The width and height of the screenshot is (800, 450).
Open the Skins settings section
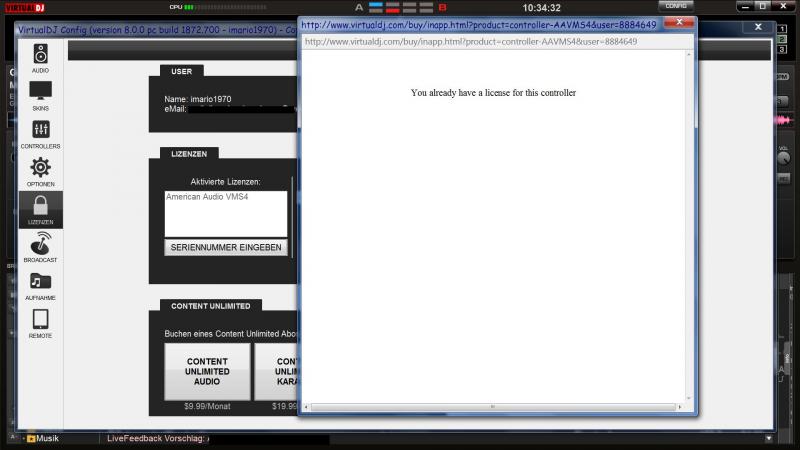[40, 96]
